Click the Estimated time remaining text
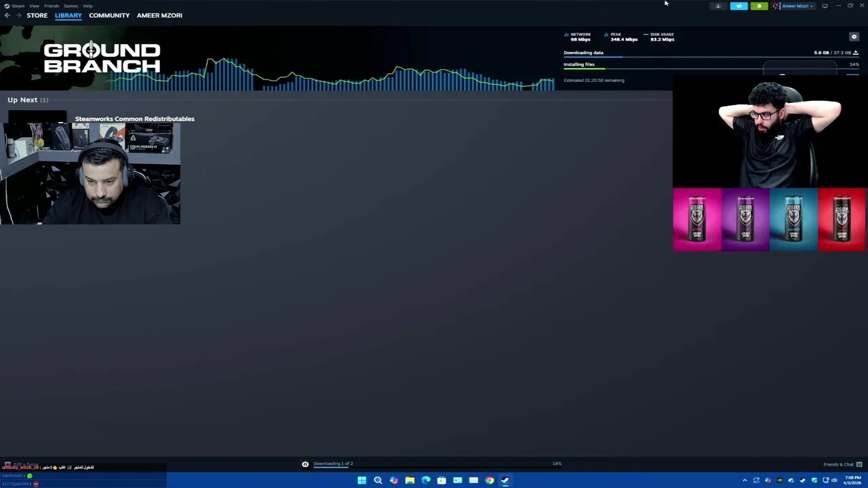Screen dimensions: 868x488 tap(594, 80)
